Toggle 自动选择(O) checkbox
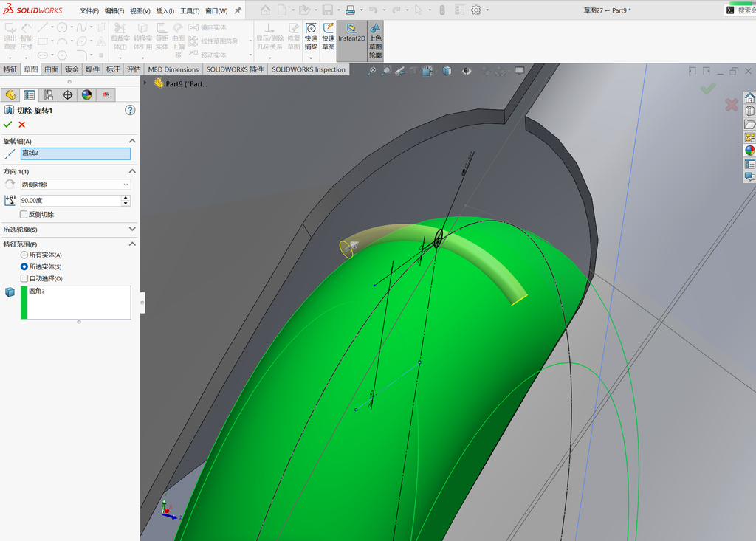 coord(24,278)
